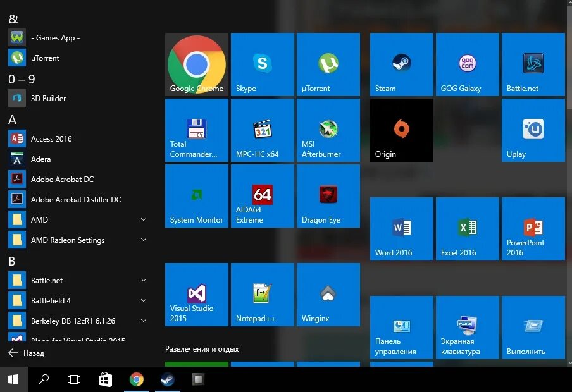Open the Uplay tile
Image resolution: width=572 pixels, height=392 pixels.
533,130
